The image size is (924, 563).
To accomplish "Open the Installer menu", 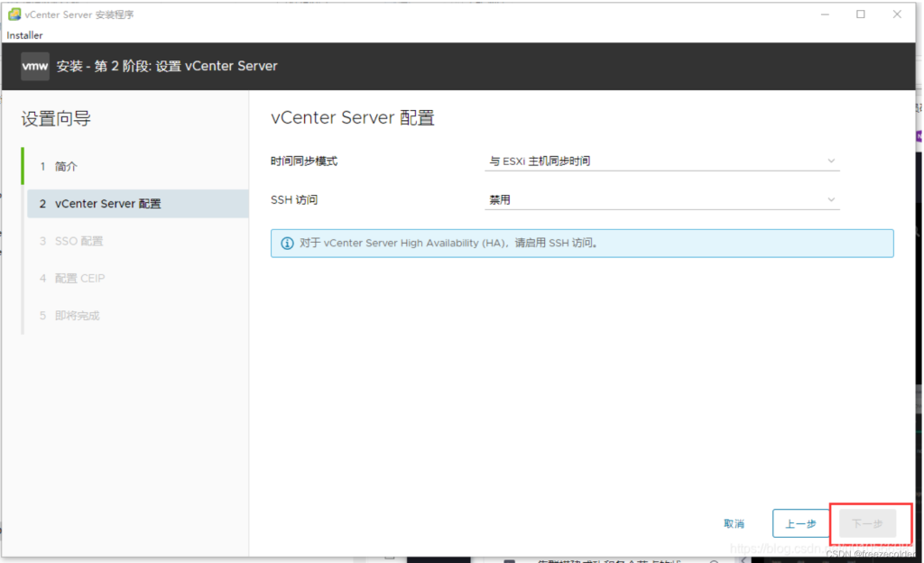I will pyautogui.click(x=24, y=34).
